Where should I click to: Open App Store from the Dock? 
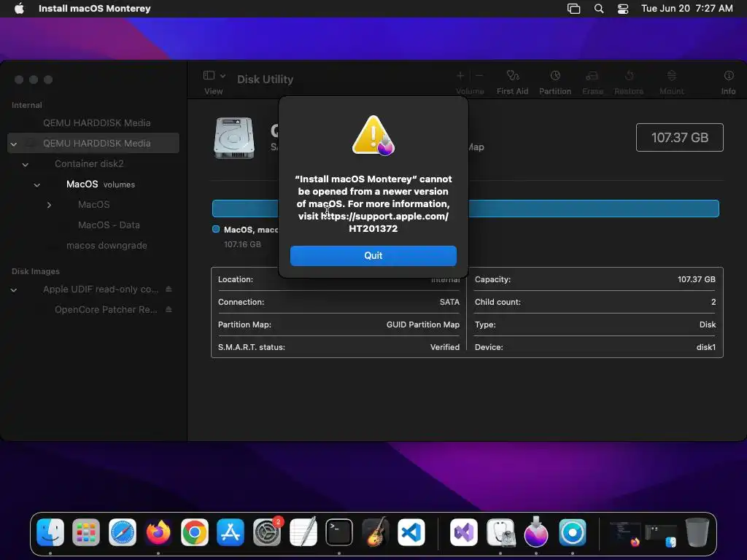pos(231,532)
